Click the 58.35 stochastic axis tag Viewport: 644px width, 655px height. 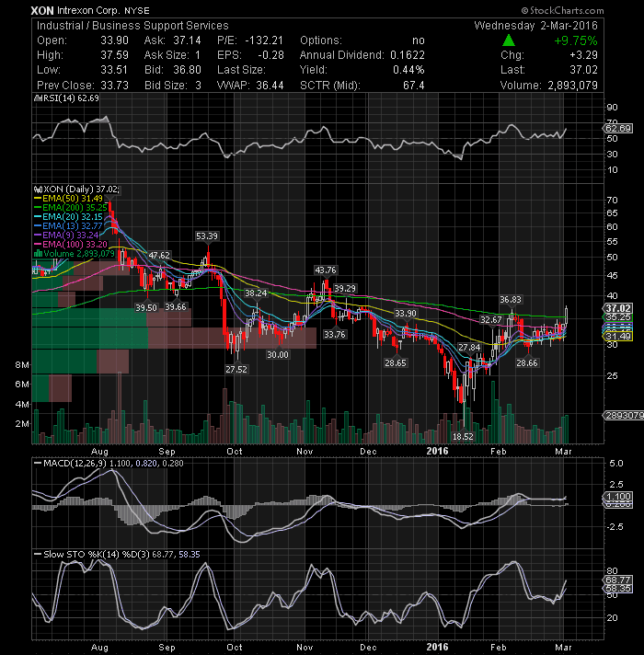pos(618,589)
